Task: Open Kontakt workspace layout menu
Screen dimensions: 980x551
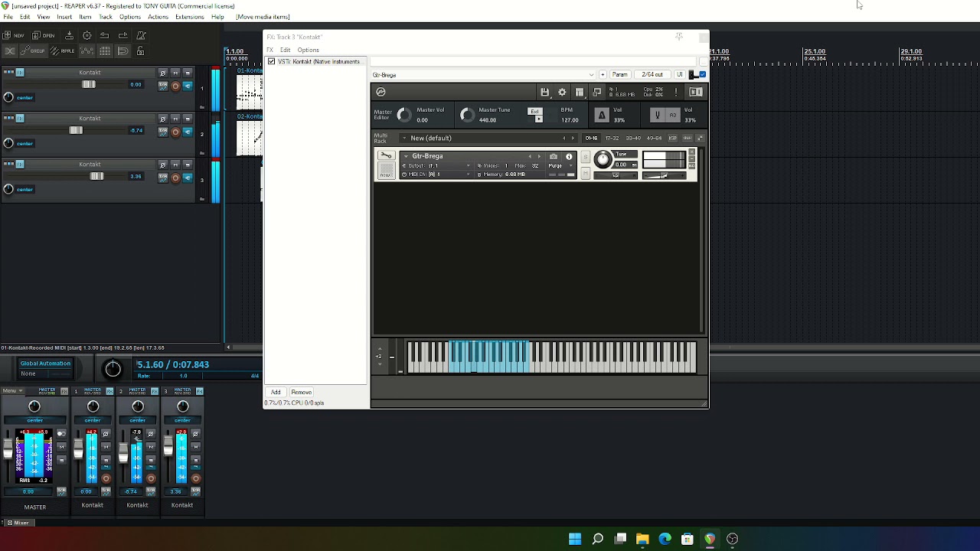Action: pyautogui.click(x=580, y=92)
